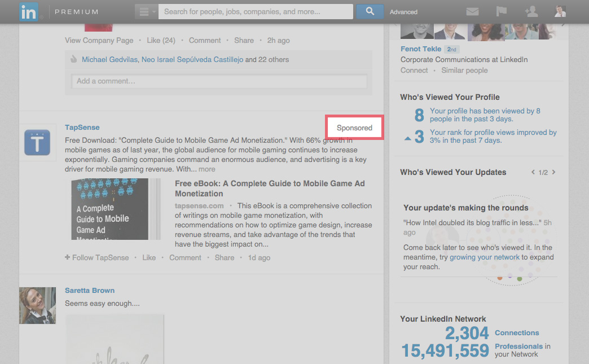Click the blue search magnifier button
Image resolution: width=589 pixels, height=364 pixels.
point(370,11)
